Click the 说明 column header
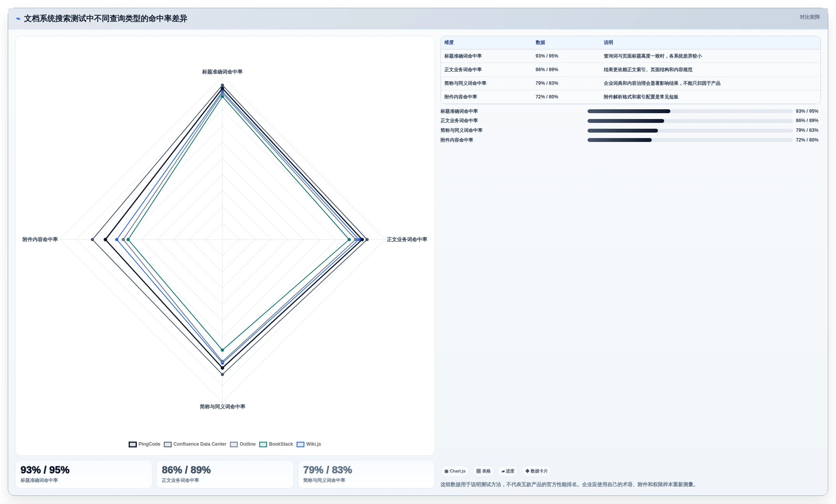This screenshot has height=504, width=836. [608, 42]
